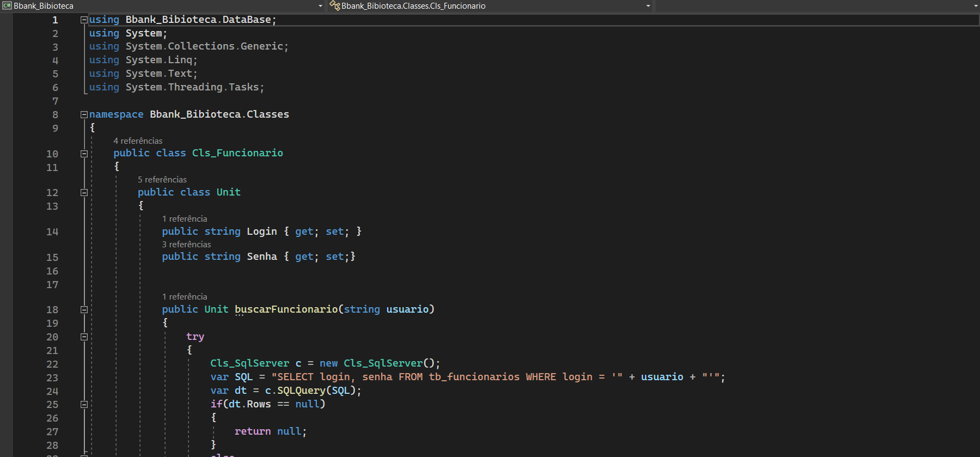The width and height of the screenshot is (980, 457).
Task: Collapse the using directives block
Action: (84, 20)
